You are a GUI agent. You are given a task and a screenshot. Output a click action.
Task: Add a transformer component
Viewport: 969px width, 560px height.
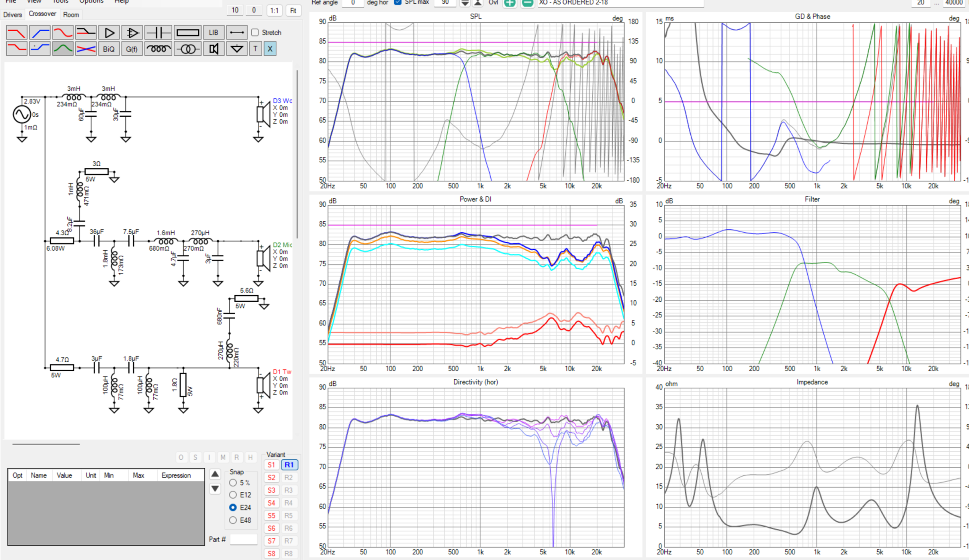(x=187, y=49)
